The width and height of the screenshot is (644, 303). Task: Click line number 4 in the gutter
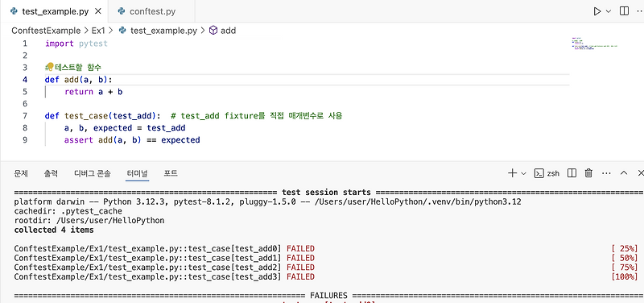pos(25,79)
